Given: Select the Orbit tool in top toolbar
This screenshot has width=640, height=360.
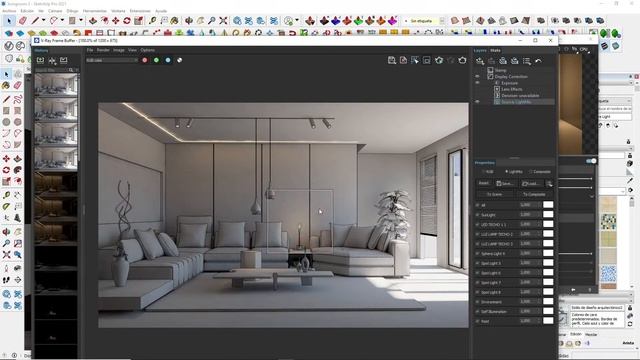Looking at the screenshot, I should coord(189,20).
